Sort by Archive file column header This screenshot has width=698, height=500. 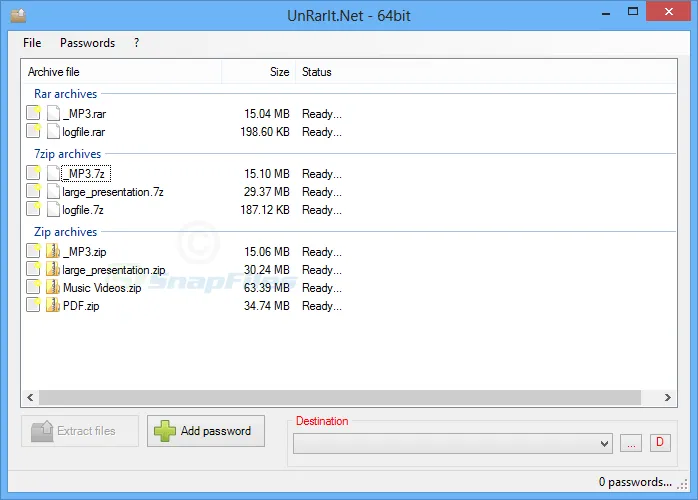coord(121,72)
